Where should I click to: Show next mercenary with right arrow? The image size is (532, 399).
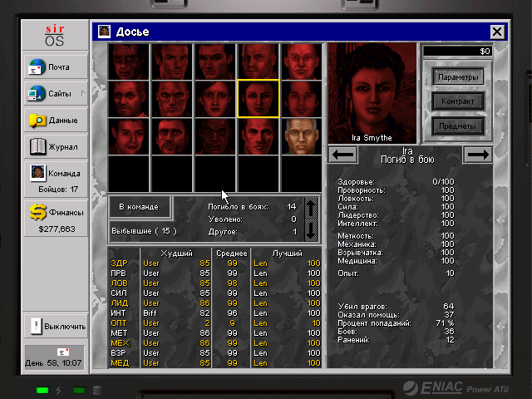click(478, 155)
